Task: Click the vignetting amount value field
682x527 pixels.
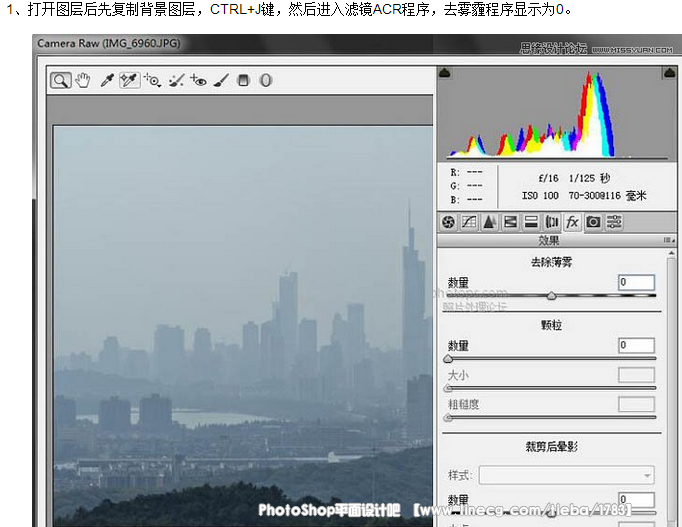Action: (x=636, y=500)
